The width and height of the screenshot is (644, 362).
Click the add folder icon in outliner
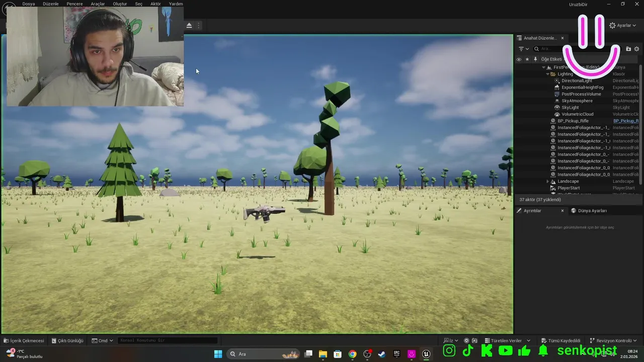click(628, 49)
